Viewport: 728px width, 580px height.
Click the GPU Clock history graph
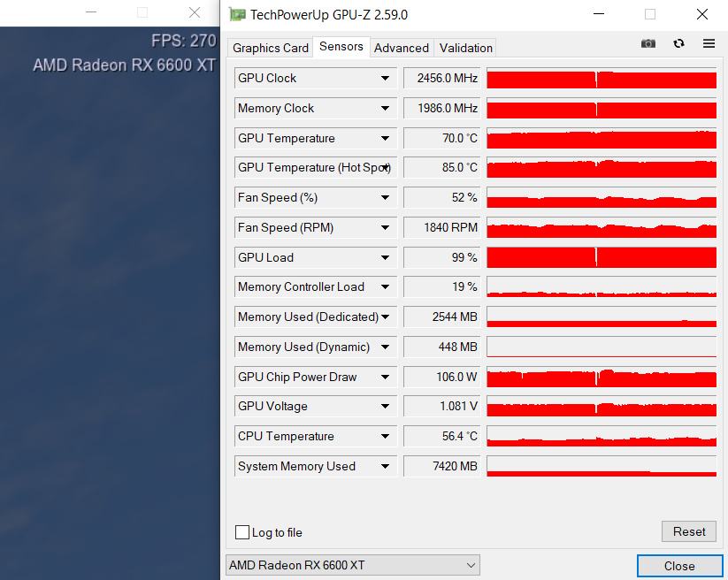pos(602,78)
